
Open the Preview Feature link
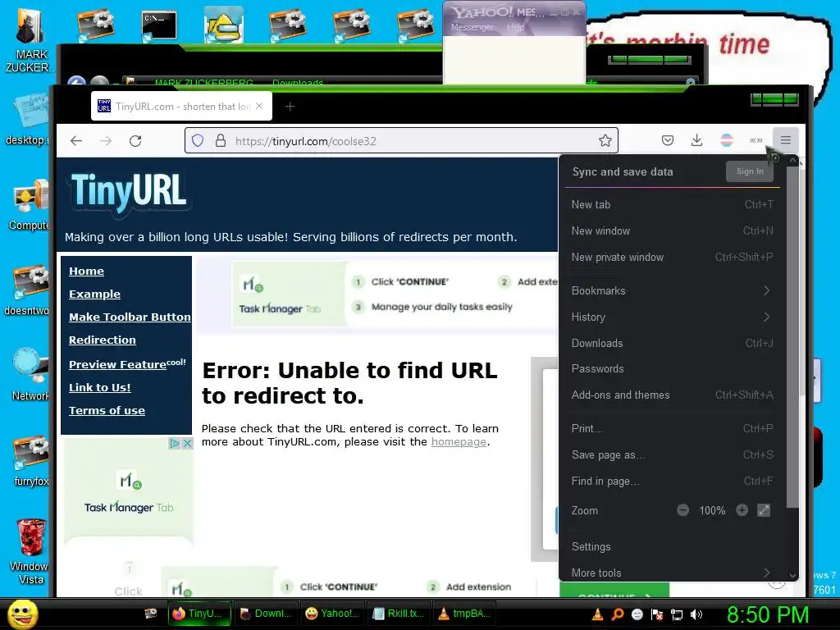tap(127, 363)
